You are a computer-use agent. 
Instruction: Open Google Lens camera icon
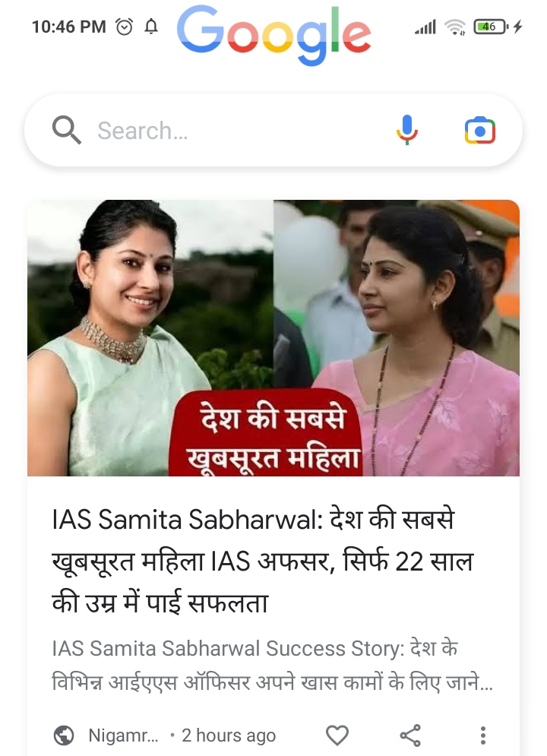click(479, 130)
